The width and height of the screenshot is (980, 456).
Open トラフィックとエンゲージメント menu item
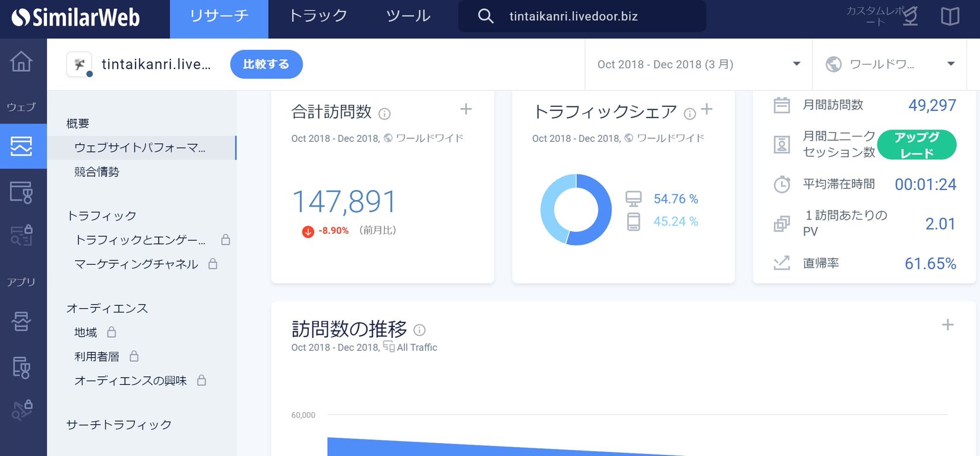[140, 240]
